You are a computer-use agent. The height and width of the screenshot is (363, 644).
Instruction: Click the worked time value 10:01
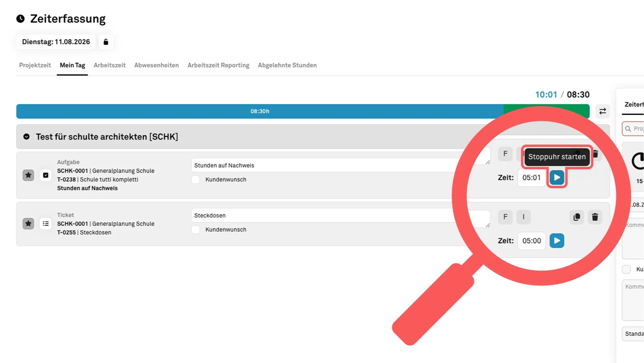coord(546,95)
